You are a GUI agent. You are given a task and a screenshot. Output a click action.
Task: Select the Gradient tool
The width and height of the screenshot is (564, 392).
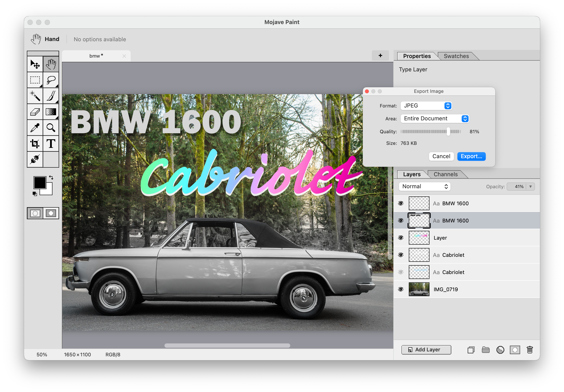(x=51, y=112)
